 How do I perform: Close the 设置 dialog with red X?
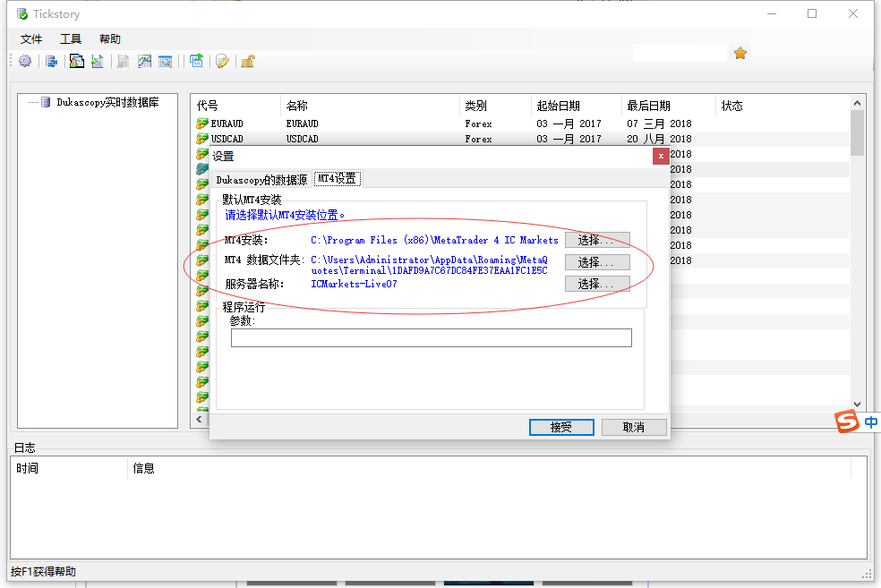click(661, 156)
